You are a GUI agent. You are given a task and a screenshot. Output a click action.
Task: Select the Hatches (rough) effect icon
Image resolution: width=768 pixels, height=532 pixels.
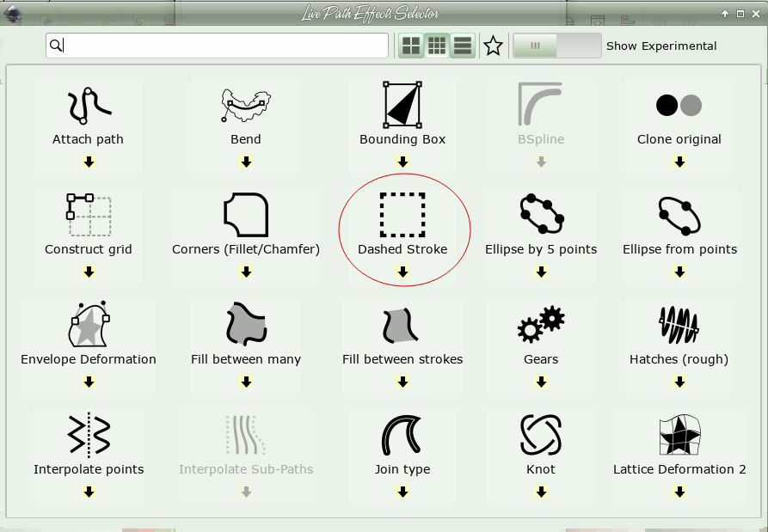click(x=679, y=325)
